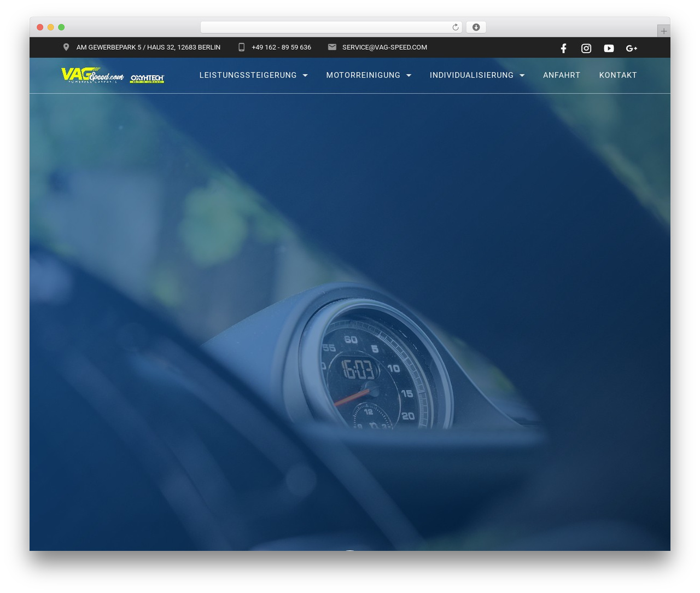Go to the Anfahrt page

point(562,75)
